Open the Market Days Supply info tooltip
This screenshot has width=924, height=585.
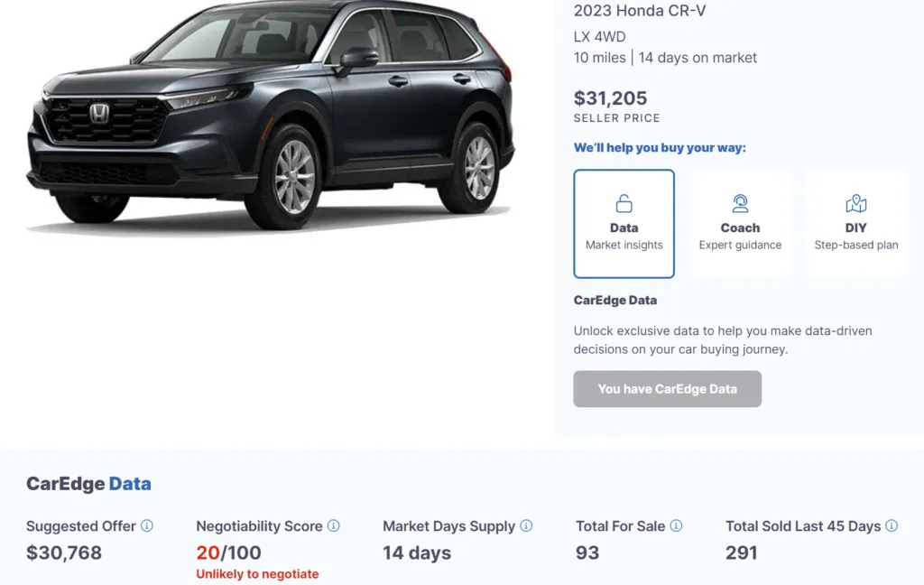(526, 525)
